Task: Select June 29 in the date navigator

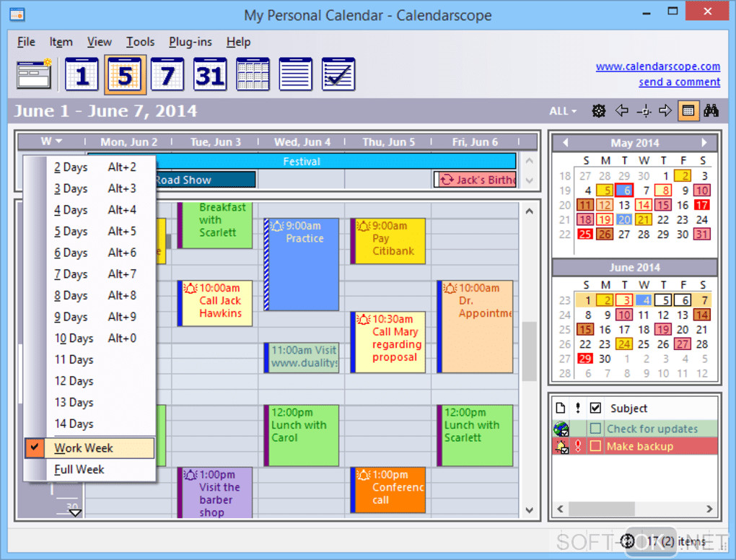Action: [x=585, y=359]
